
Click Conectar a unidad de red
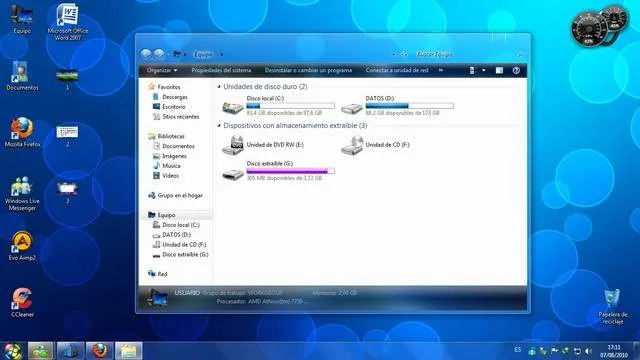click(397, 70)
